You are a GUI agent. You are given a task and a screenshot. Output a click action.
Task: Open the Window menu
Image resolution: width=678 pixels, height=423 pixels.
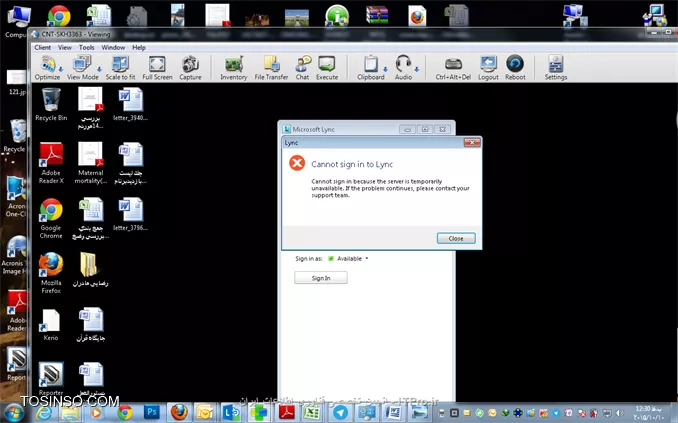coord(113,48)
